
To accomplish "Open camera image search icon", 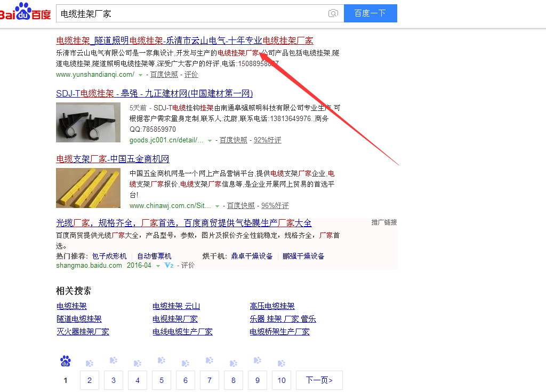I will click(333, 13).
